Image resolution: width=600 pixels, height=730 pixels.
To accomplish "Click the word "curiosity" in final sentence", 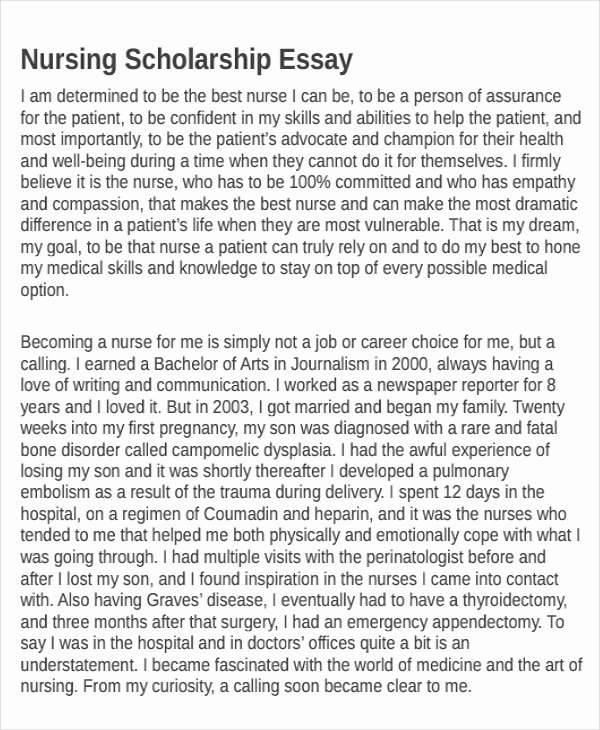I will (181, 687).
